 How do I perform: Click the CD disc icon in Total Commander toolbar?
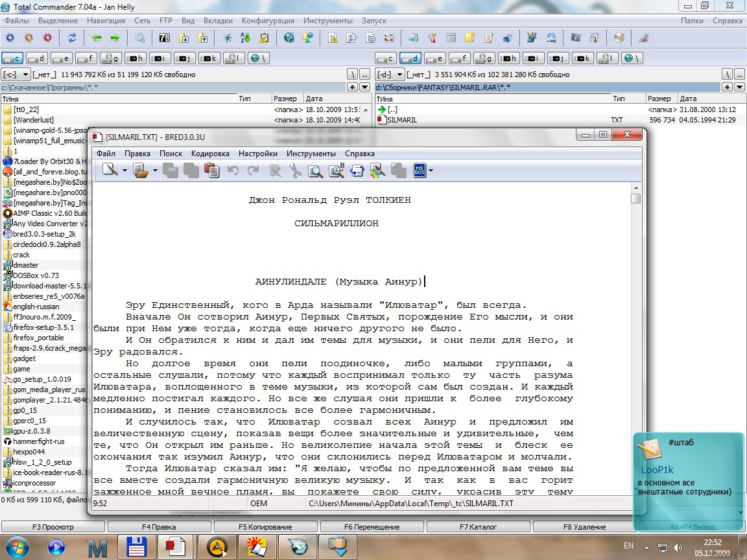click(619, 38)
